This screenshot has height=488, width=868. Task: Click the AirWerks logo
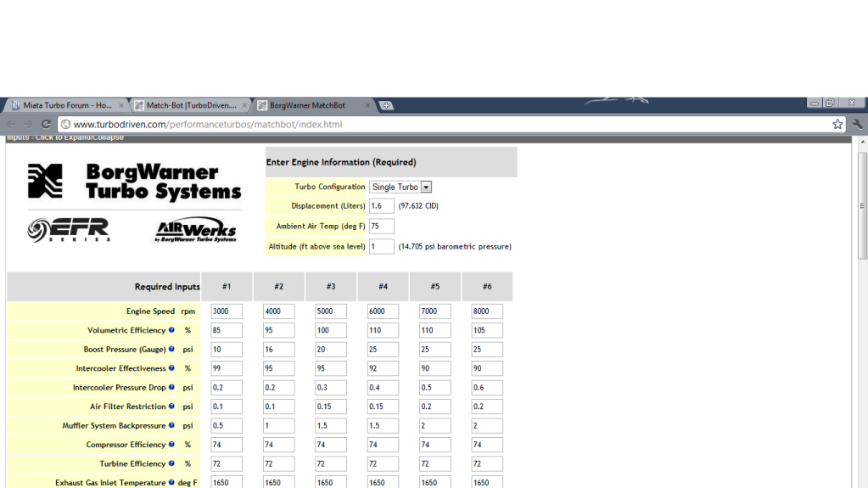point(196,229)
